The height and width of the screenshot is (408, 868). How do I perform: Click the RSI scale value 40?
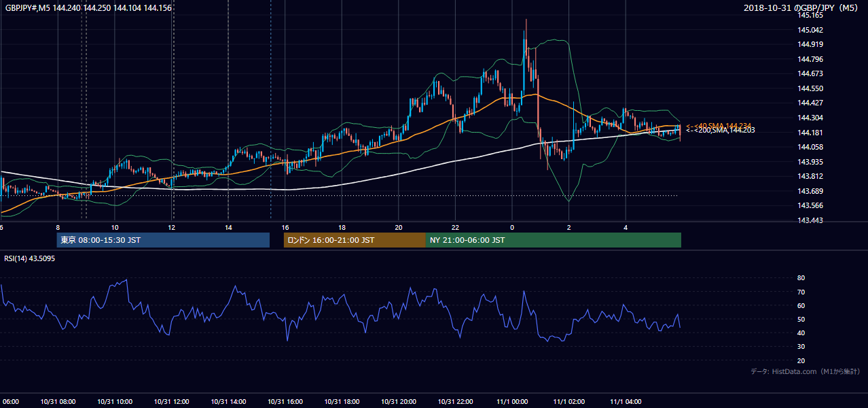tap(801, 333)
